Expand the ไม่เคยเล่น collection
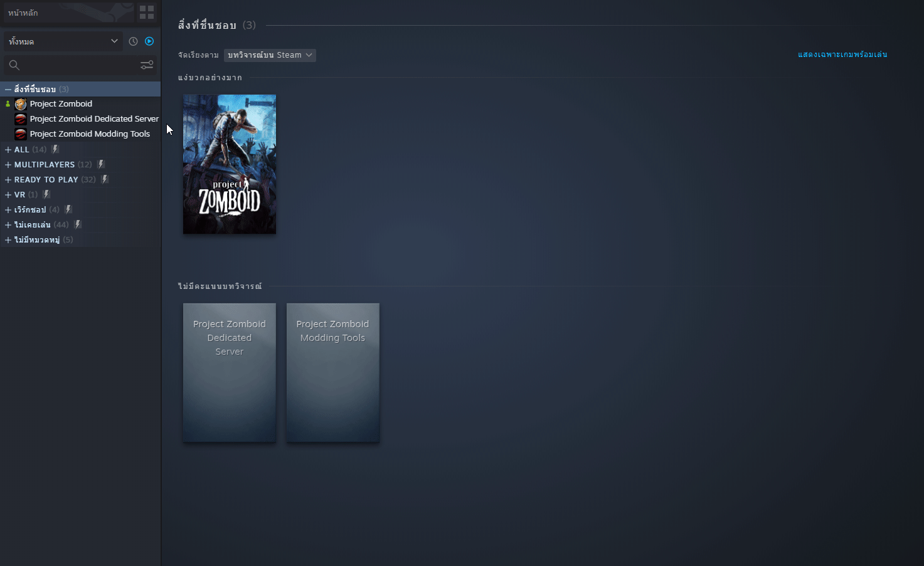This screenshot has height=566, width=924. (8, 225)
